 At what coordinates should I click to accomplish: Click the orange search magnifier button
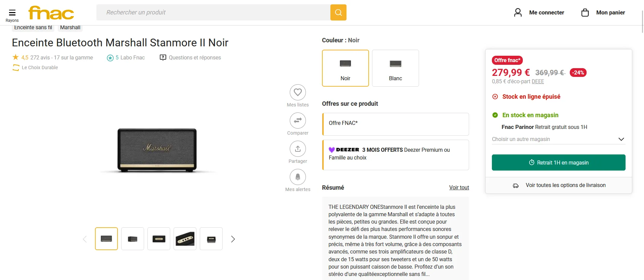point(338,12)
